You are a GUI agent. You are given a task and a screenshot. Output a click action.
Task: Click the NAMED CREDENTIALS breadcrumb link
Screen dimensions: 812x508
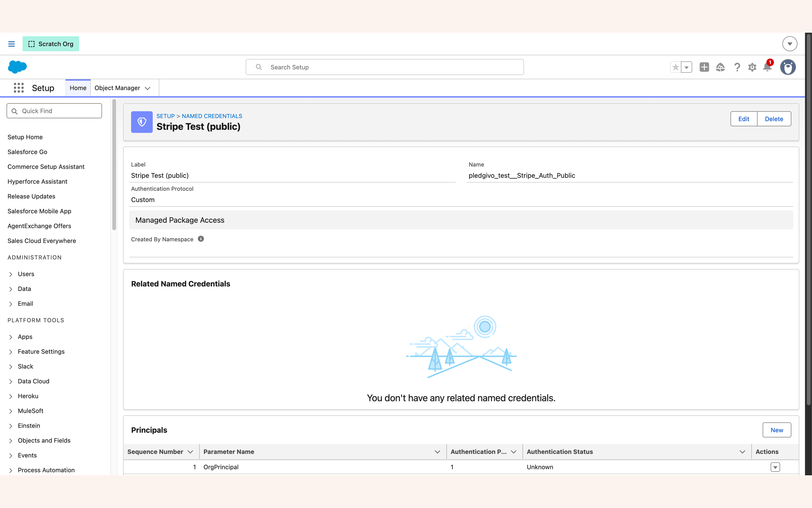212,116
